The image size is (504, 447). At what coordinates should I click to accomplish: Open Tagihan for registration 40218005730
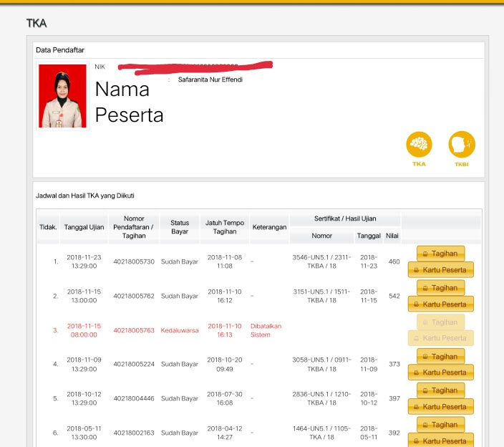tap(441, 254)
